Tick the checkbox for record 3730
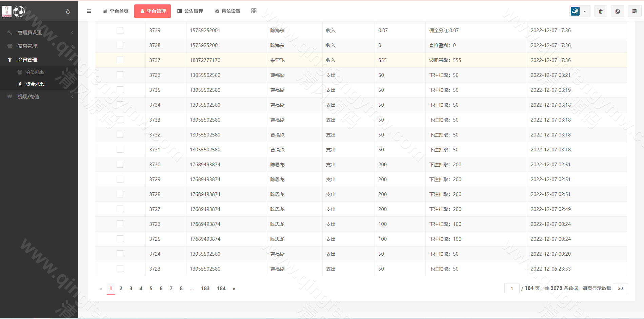This screenshot has height=319, width=644. [x=120, y=164]
